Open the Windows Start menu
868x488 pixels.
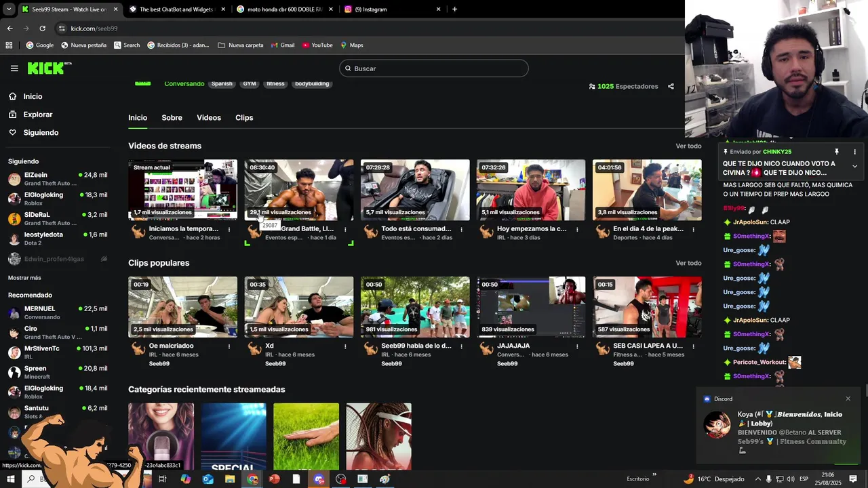[10, 479]
